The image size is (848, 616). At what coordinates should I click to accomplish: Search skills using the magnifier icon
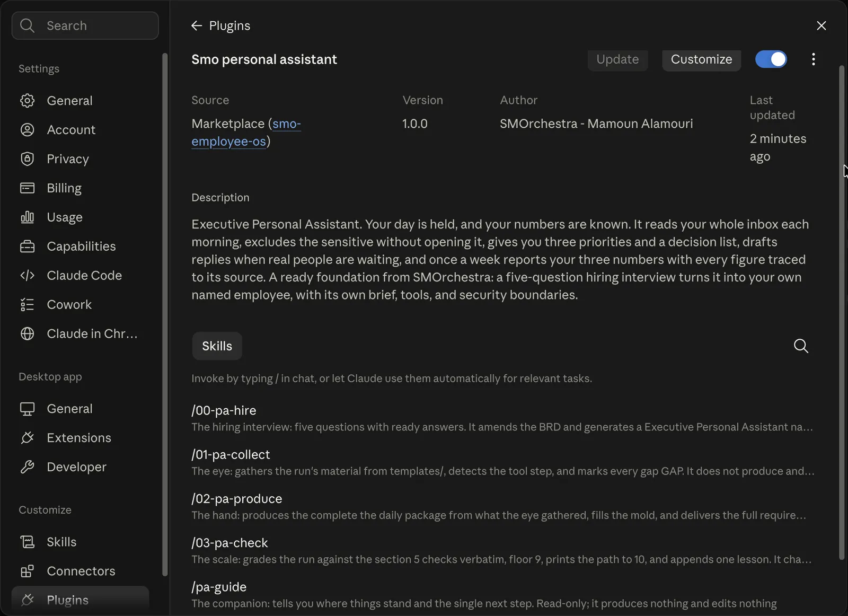pos(801,346)
